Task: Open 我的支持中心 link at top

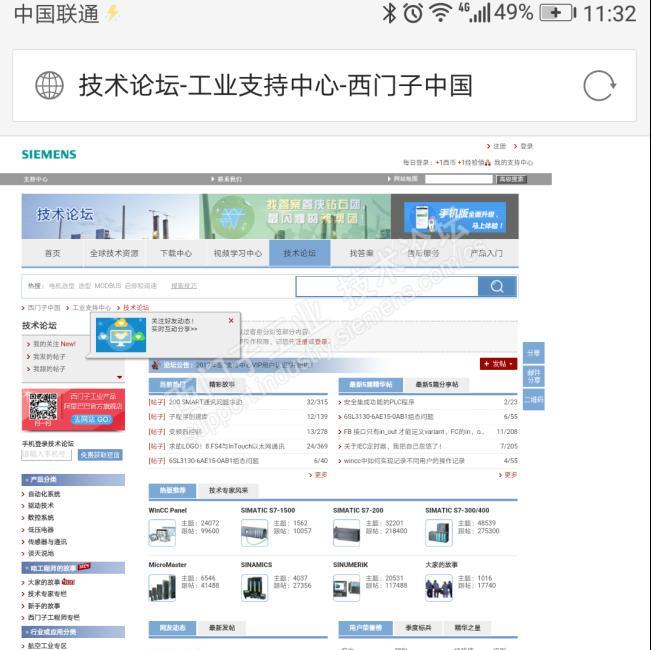Action: click(x=514, y=163)
